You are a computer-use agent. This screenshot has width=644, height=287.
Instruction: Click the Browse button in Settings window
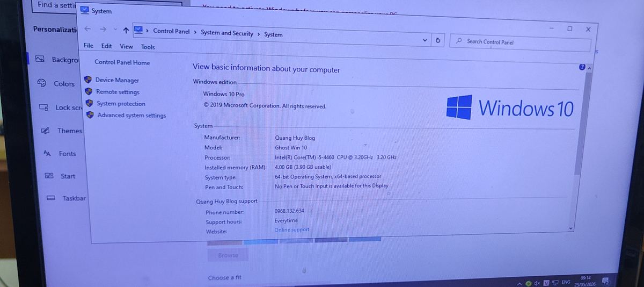(228, 255)
